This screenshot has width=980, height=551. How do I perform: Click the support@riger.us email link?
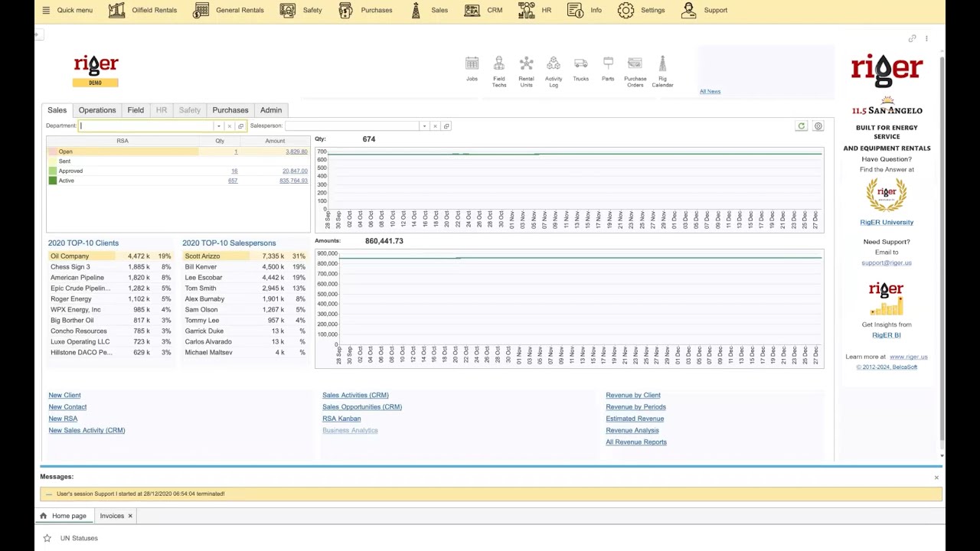click(x=887, y=262)
